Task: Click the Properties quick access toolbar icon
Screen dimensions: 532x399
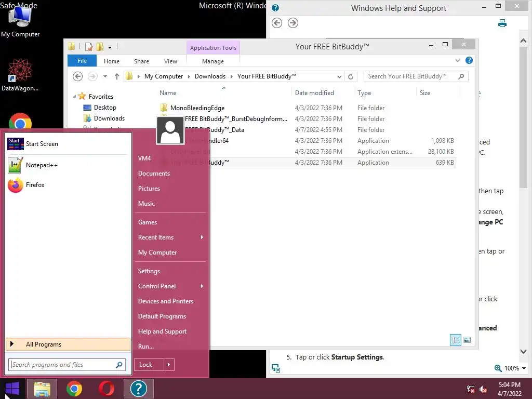Action: [x=89, y=47]
